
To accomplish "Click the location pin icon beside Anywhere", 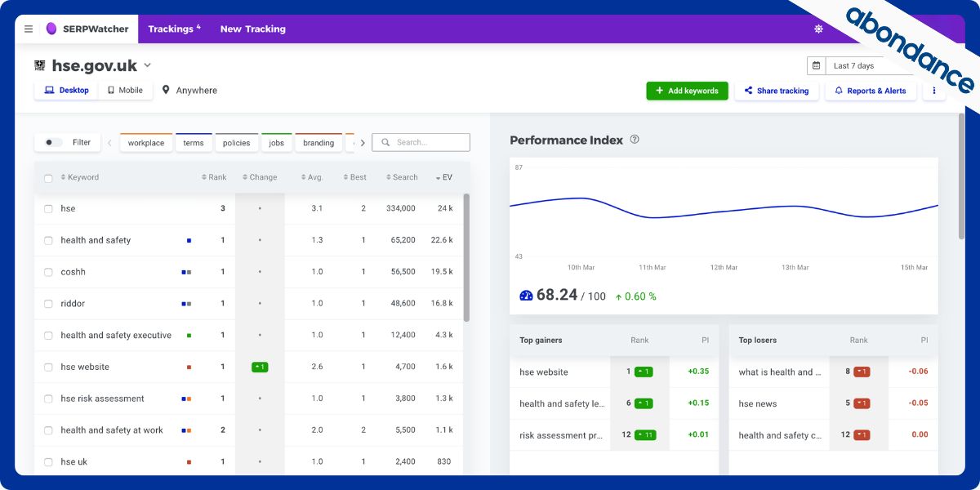I will pos(166,90).
